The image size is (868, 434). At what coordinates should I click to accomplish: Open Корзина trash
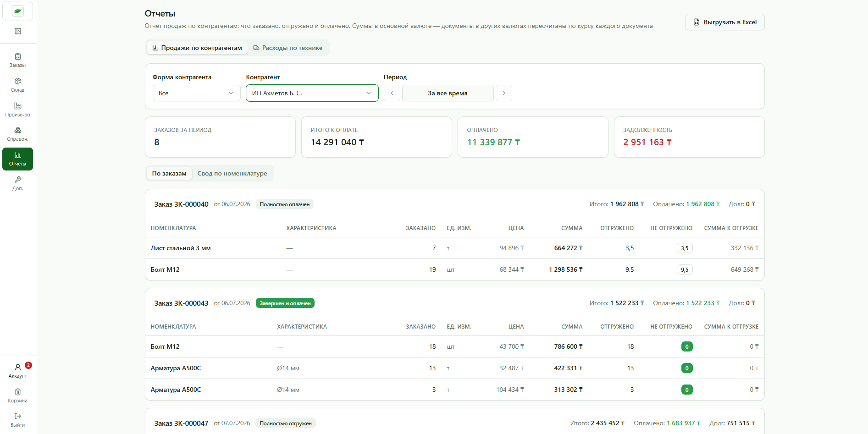coord(18,396)
